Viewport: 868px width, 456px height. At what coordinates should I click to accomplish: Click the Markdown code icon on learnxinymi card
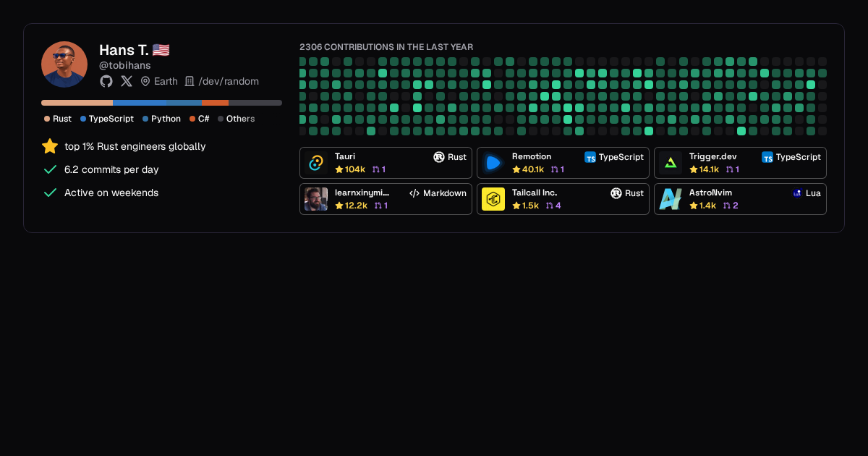[414, 193]
